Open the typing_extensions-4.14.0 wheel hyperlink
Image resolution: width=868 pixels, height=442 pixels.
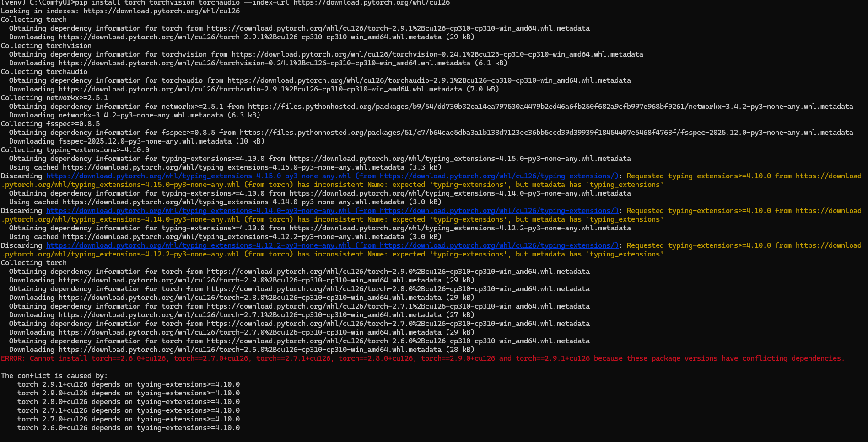pyautogui.click(x=198, y=211)
